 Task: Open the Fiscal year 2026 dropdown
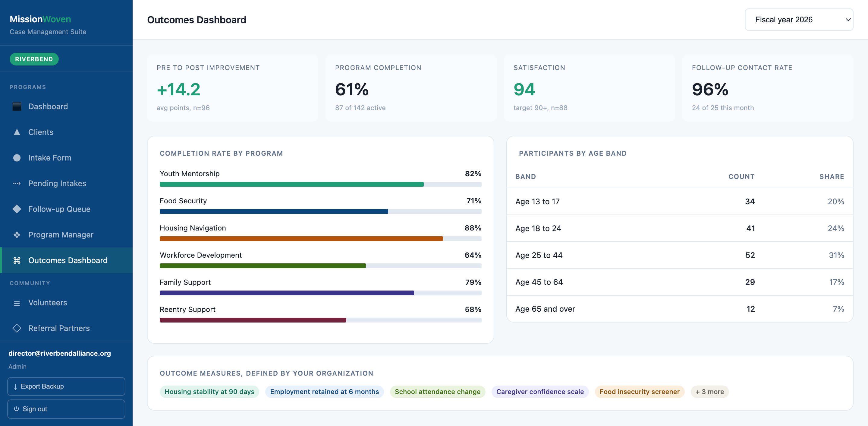799,20
